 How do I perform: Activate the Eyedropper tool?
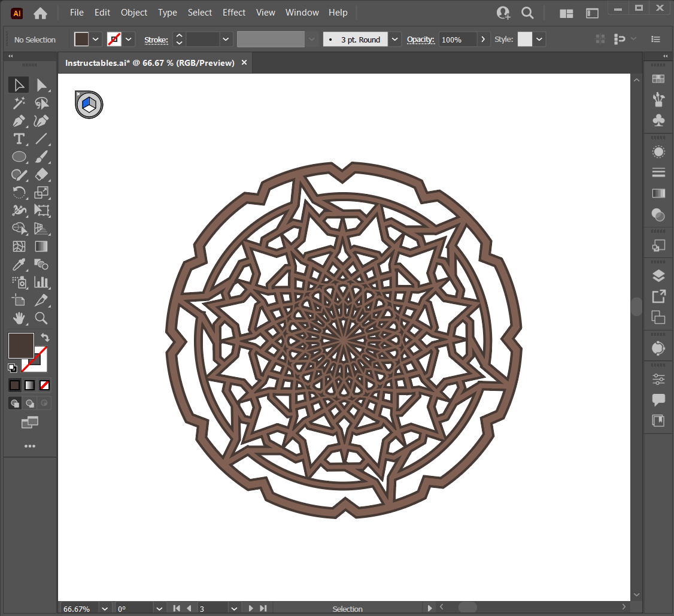pyautogui.click(x=19, y=264)
